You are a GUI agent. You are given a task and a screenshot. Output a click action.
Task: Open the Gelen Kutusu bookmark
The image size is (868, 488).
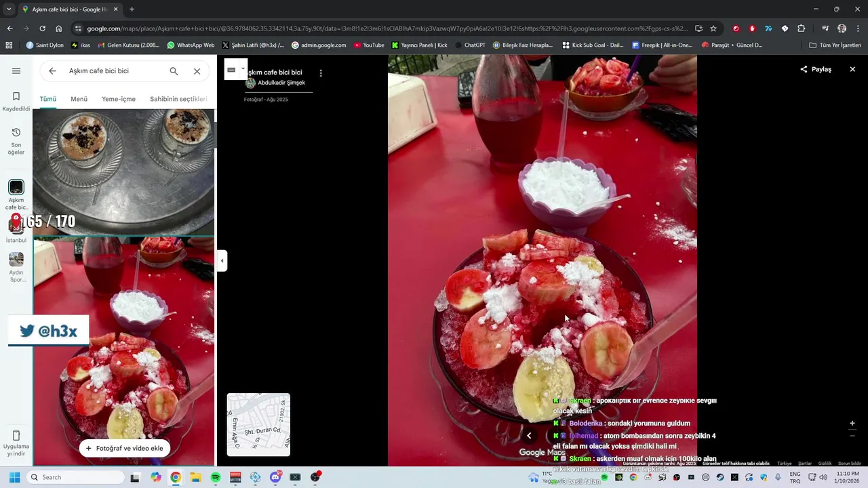pyautogui.click(x=129, y=45)
